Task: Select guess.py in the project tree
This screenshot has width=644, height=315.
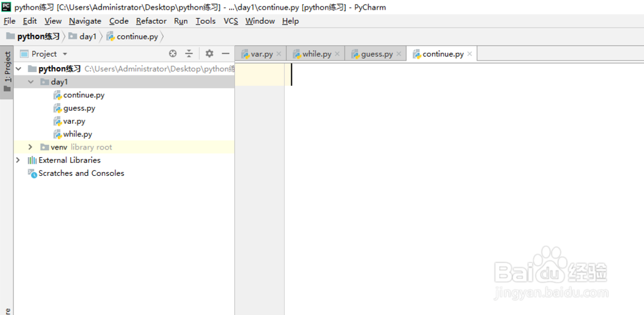Action: (124, 108)
